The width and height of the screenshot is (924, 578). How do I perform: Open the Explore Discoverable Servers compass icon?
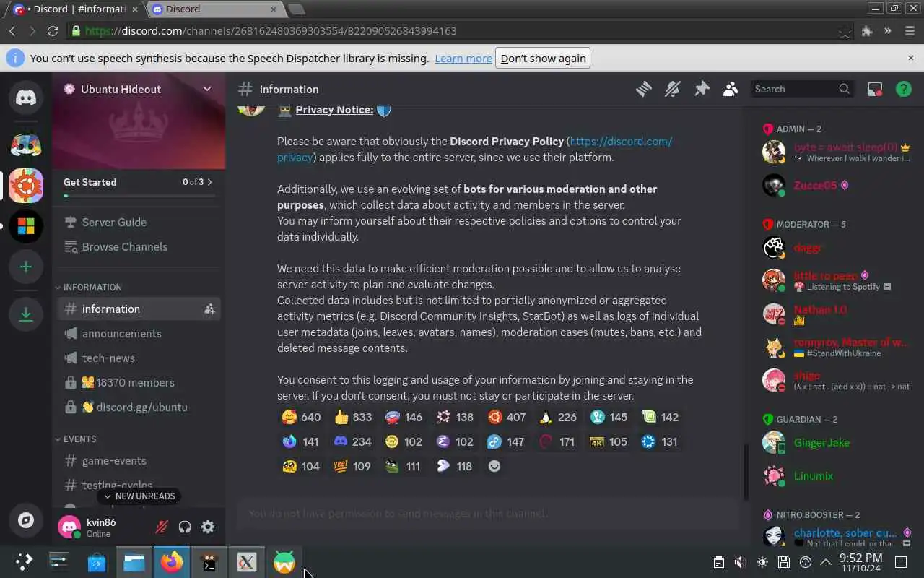click(26, 520)
